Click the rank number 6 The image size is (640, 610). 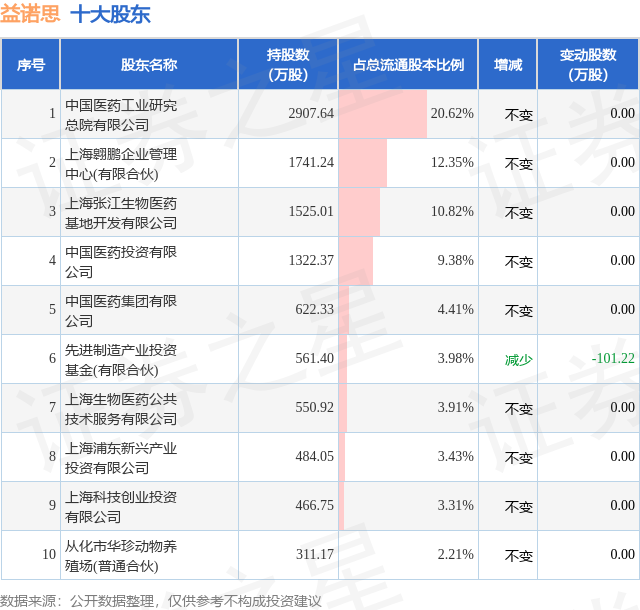(x=52, y=358)
